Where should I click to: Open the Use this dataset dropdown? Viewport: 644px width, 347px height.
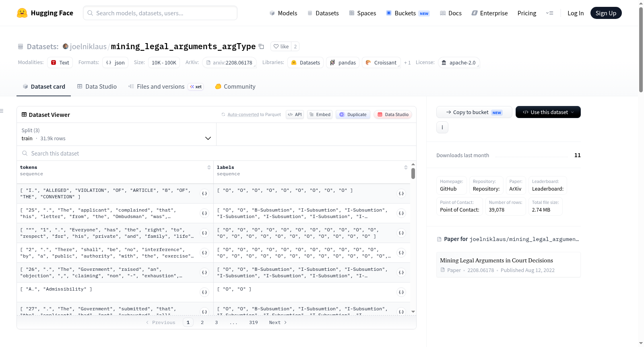[x=548, y=112]
